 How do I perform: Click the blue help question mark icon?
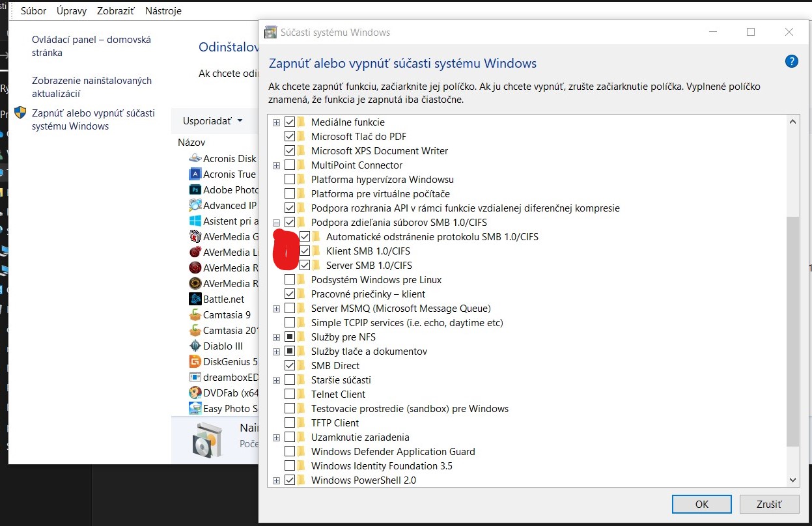click(x=791, y=62)
